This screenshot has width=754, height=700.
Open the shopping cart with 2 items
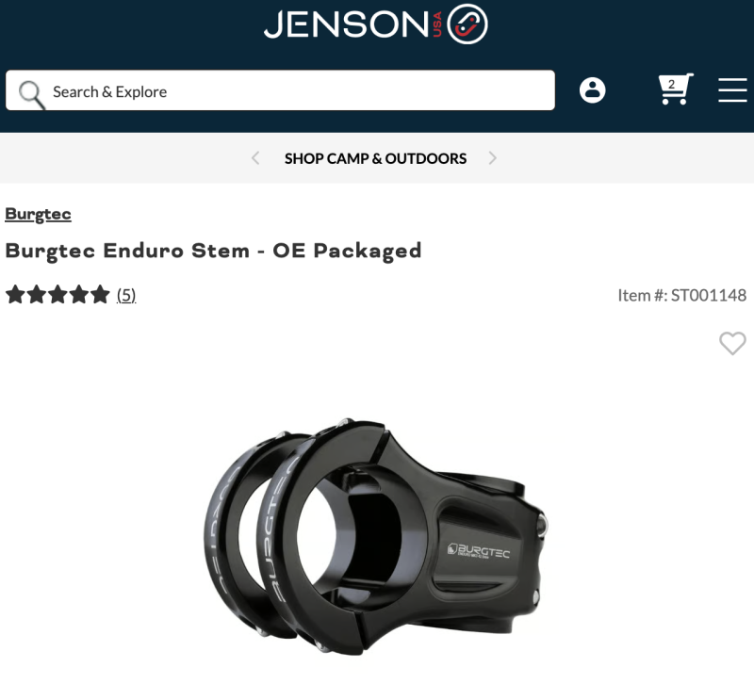(x=676, y=89)
